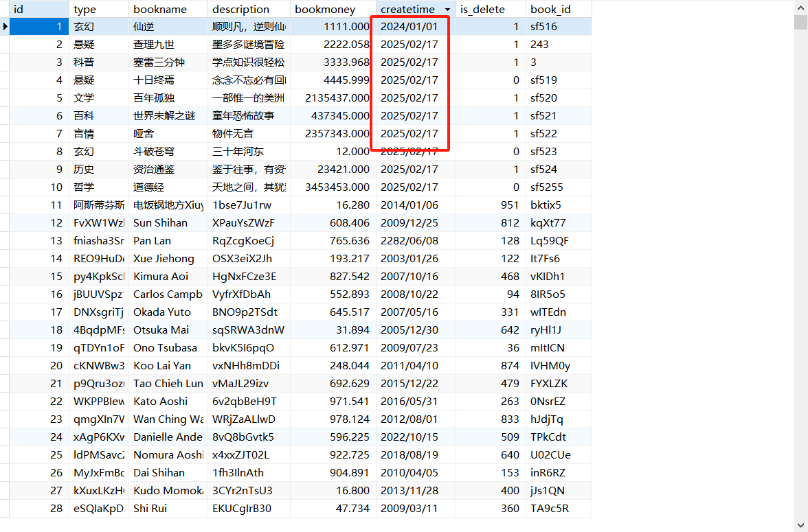
Task: Click the current row arrow indicator
Action: click(5, 25)
